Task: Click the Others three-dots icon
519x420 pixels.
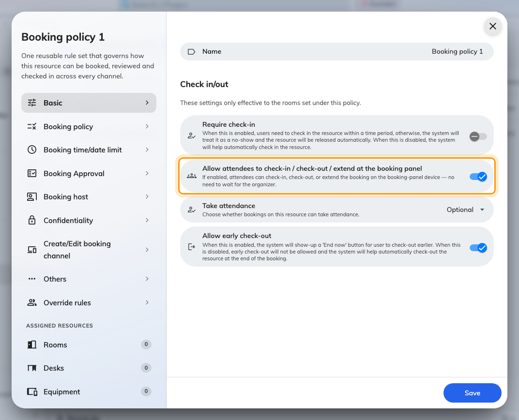Action: coord(32,279)
